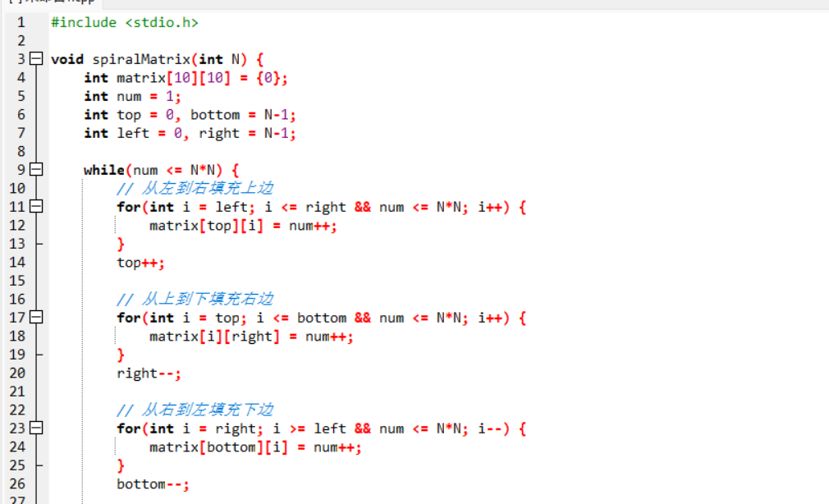Click 'matrix[i][right] = num++;' statement
The image size is (829, 504).
(x=251, y=337)
